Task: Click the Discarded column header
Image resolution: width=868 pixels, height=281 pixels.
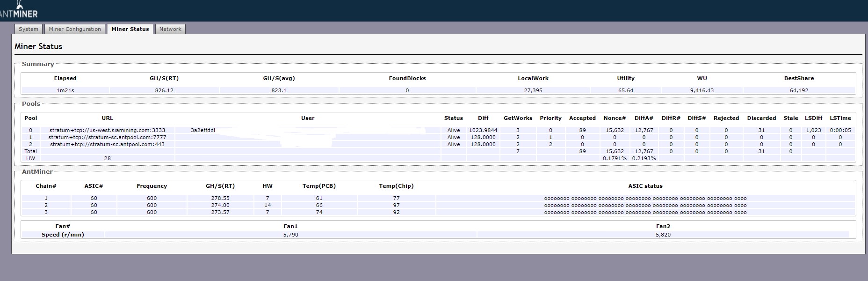Action: coord(761,118)
